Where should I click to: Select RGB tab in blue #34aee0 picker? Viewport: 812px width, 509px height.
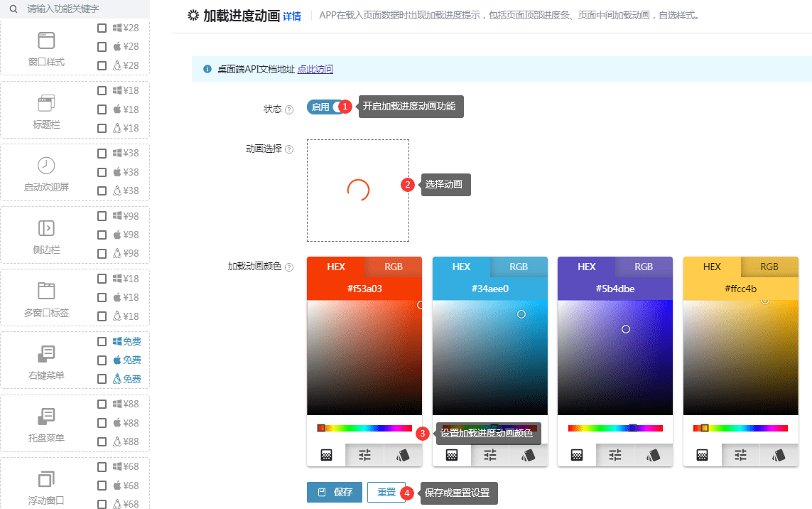click(x=519, y=267)
